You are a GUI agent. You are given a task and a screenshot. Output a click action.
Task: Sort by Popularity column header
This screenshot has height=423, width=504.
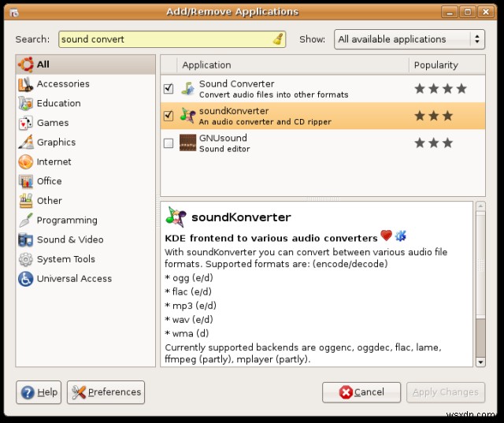(447, 65)
